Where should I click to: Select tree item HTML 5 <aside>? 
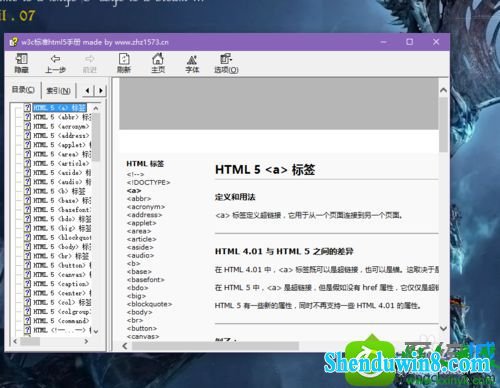(62, 173)
